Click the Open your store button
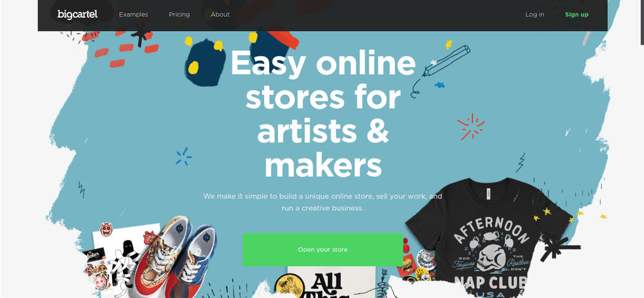This screenshot has height=298, width=644. (x=323, y=250)
